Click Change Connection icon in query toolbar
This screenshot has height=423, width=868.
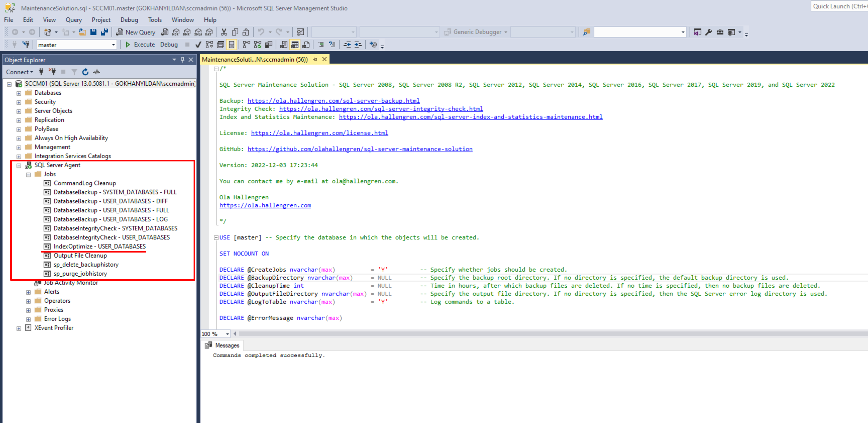pyautogui.click(x=25, y=45)
